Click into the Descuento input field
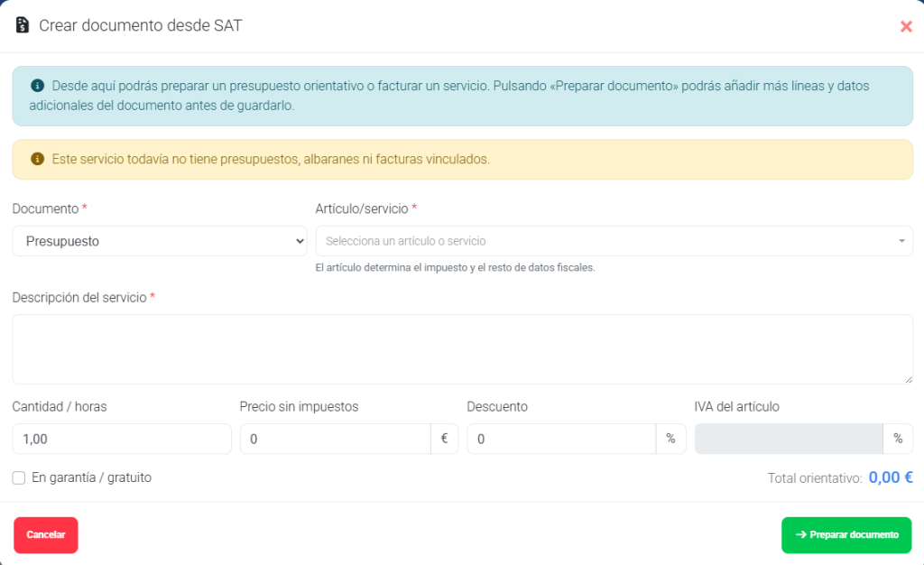The height and width of the screenshot is (565, 924). [561, 439]
